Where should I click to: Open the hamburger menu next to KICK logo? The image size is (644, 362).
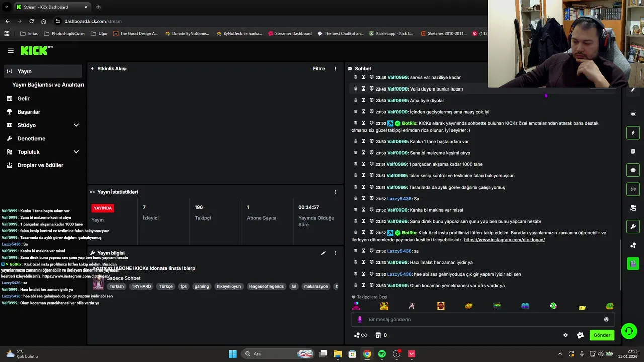[x=11, y=51]
